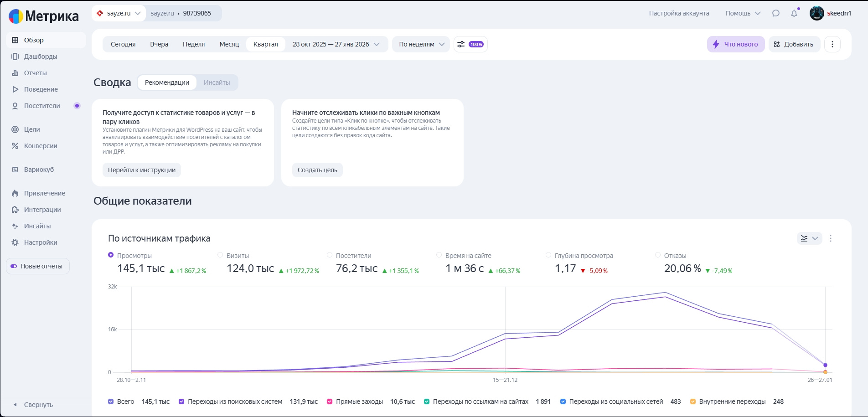
Task: Open the three-dot menu next to Добавить
Action: click(832, 44)
